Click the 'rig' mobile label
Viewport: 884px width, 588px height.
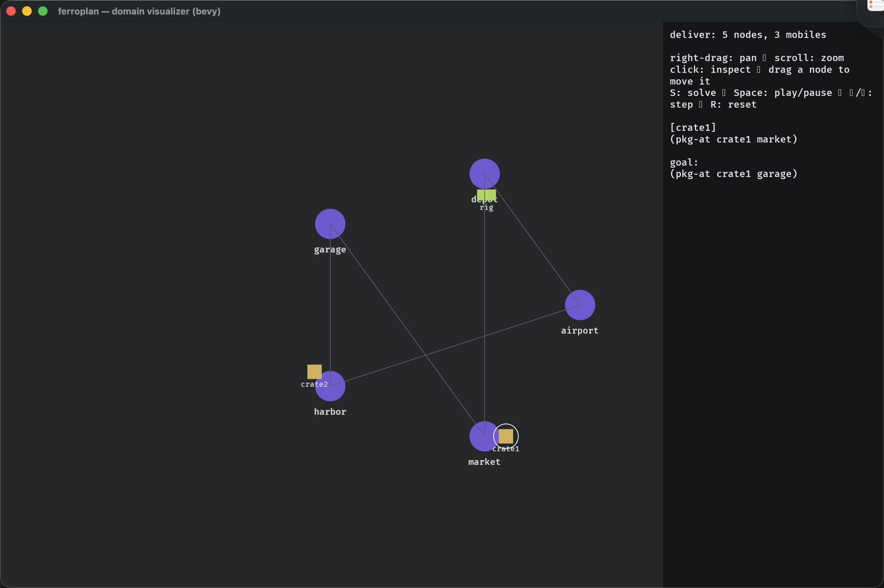pos(486,207)
